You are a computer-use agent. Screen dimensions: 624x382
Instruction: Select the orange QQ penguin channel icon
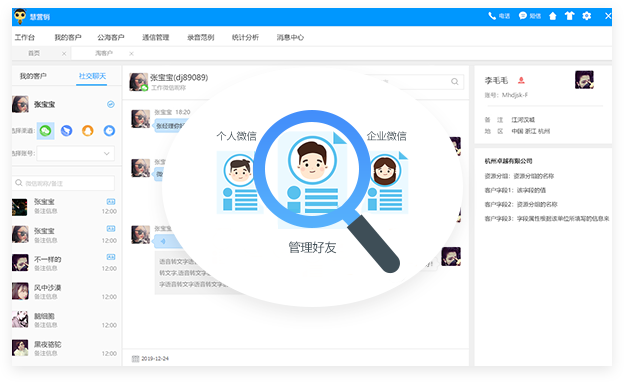(x=88, y=131)
